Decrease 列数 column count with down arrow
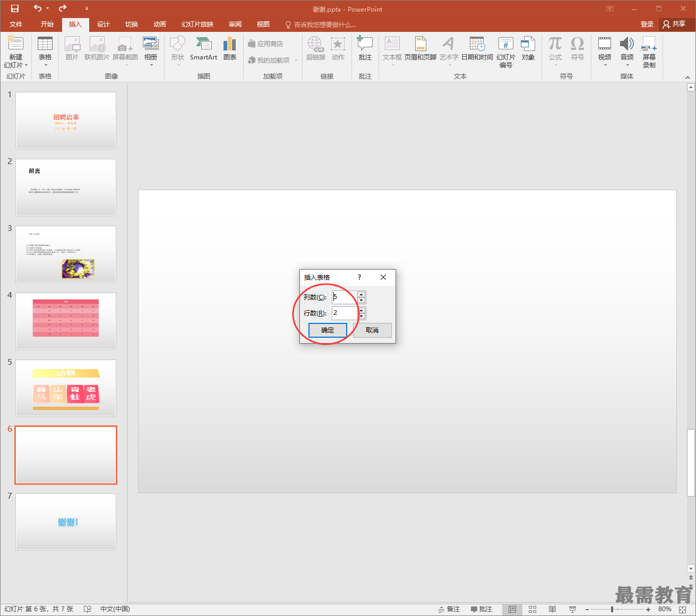 (x=362, y=301)
